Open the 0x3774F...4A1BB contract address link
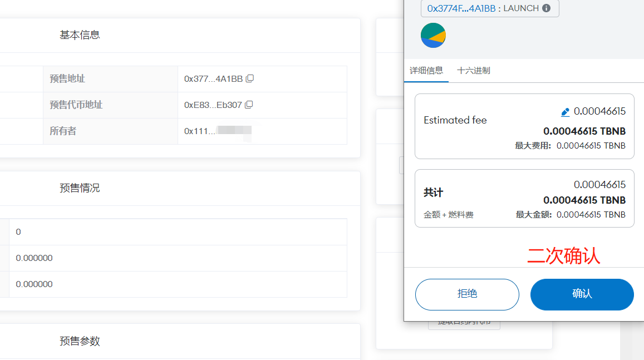This screenshot has height=360, width=644. coord(461,8)
